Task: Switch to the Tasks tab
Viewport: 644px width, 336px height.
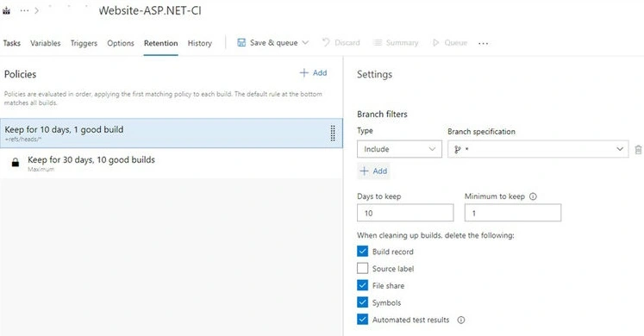Action: [11, 43]
